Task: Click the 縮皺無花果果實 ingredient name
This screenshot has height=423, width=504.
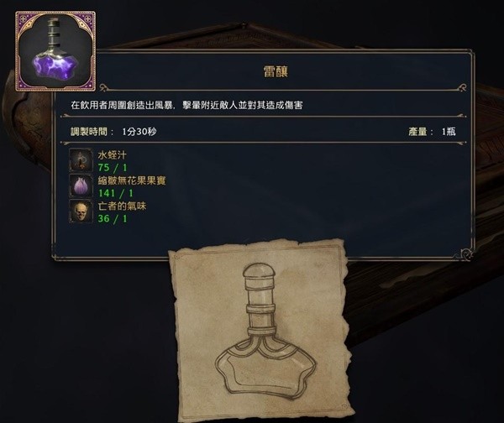Action: (x=132, y=180)
